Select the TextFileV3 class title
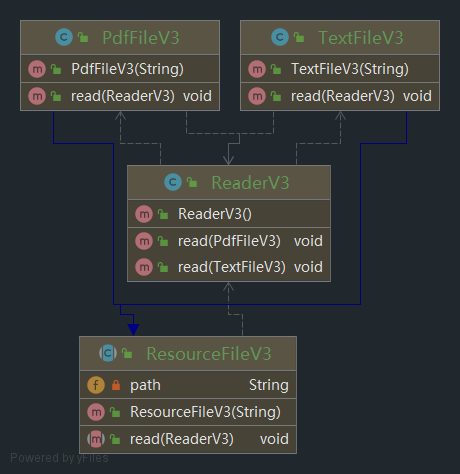The width and height of the screenshot is (460, 474). 361,37
